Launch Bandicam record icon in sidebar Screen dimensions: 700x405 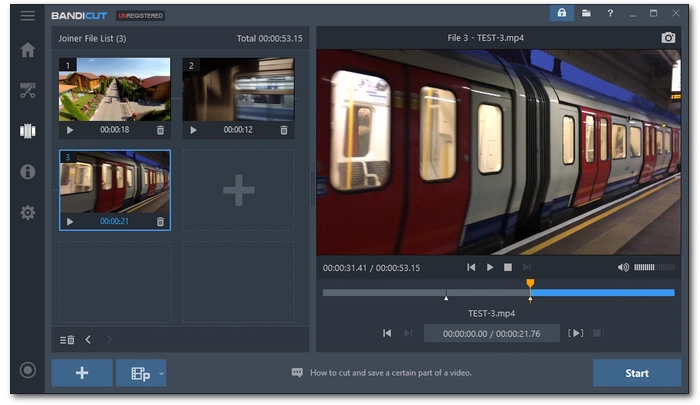27,370
